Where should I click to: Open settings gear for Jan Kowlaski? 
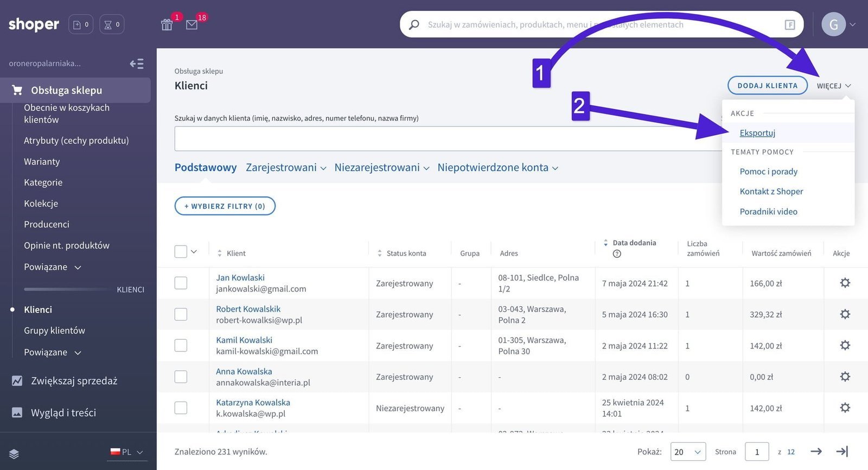click(x=845, y=283)
